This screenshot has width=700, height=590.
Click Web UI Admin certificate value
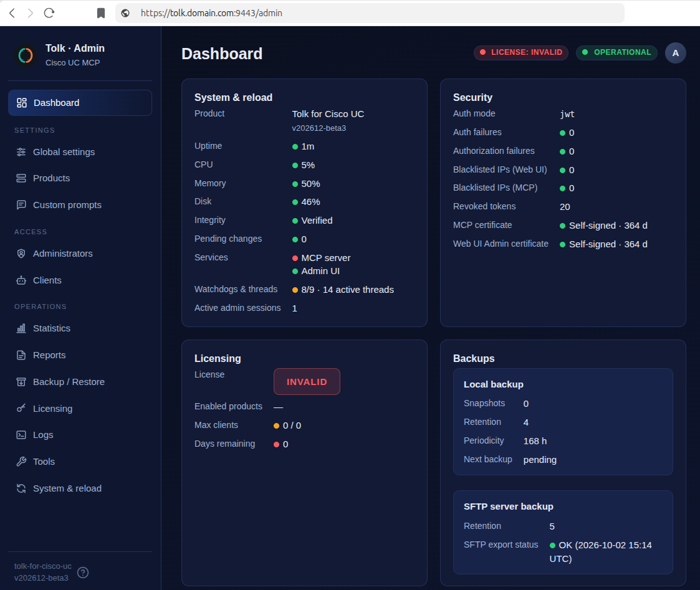[603, 244]
